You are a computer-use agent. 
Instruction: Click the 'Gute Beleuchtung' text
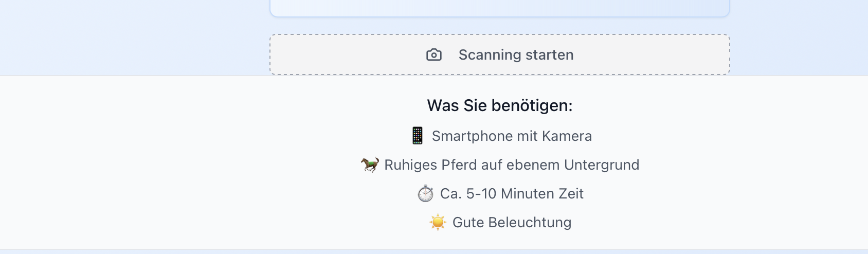point(512,222)
